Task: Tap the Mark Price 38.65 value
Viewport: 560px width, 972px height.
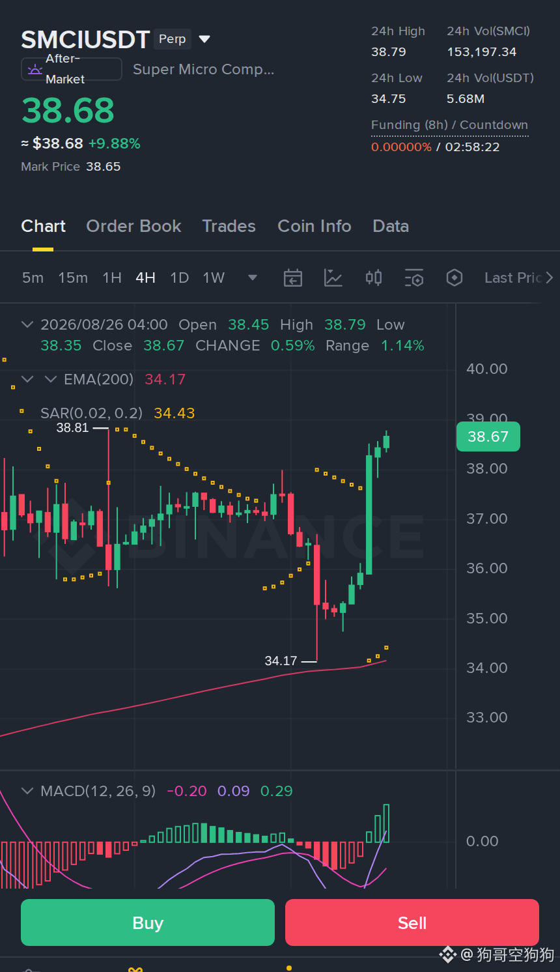Action: [103, 167]
